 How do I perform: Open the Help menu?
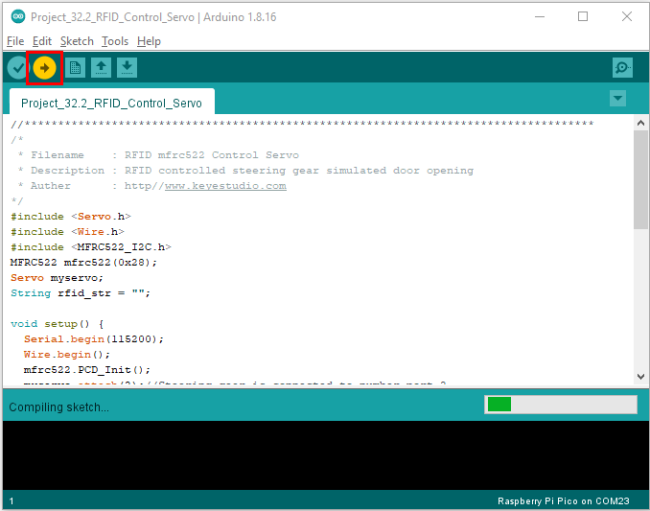click(149, 41)
